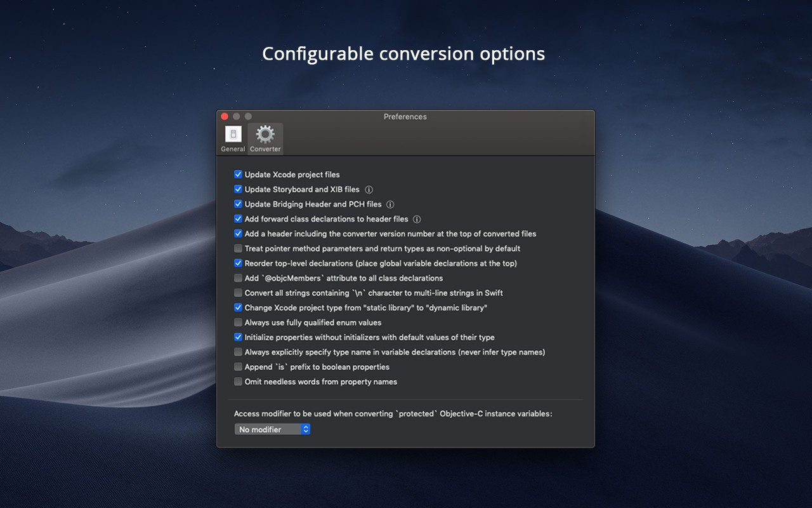Viewport: 812px width, 508px height.
Task: Enable converting strings to multi-line strings
Action: (x=238, y=293)
